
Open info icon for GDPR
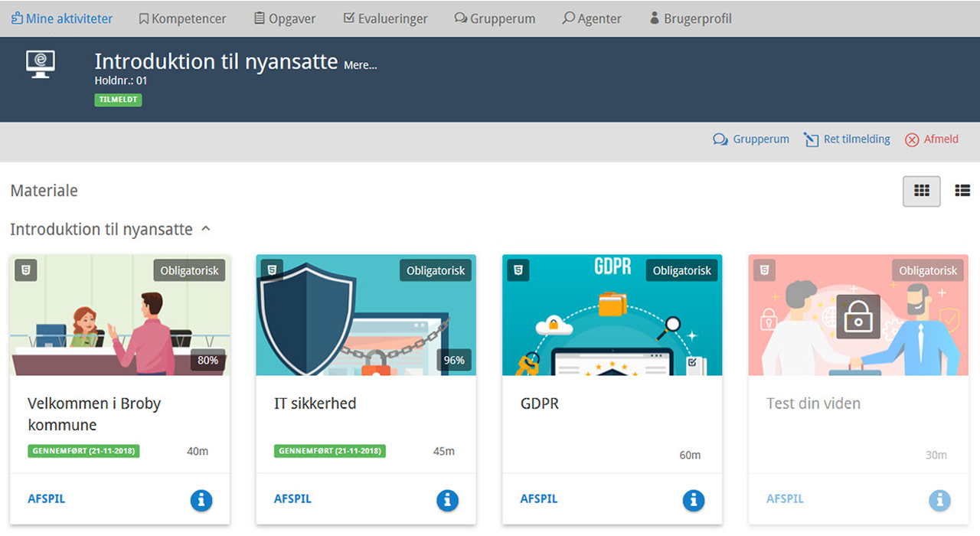click(694, 501)
